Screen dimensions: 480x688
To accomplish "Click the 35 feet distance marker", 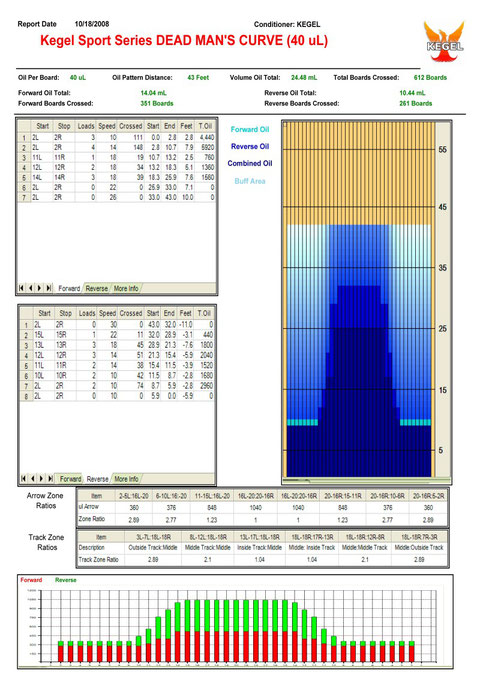I will (x=442, y=267).
